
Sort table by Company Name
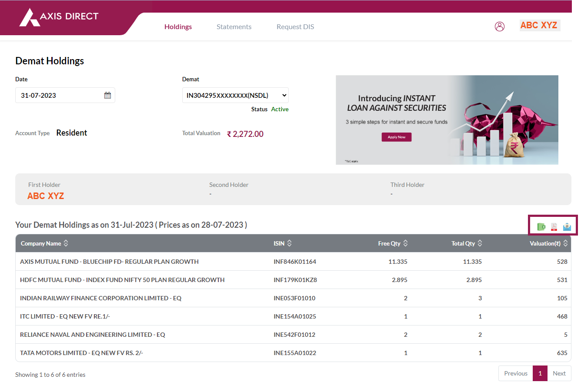(x=44, y=243)
